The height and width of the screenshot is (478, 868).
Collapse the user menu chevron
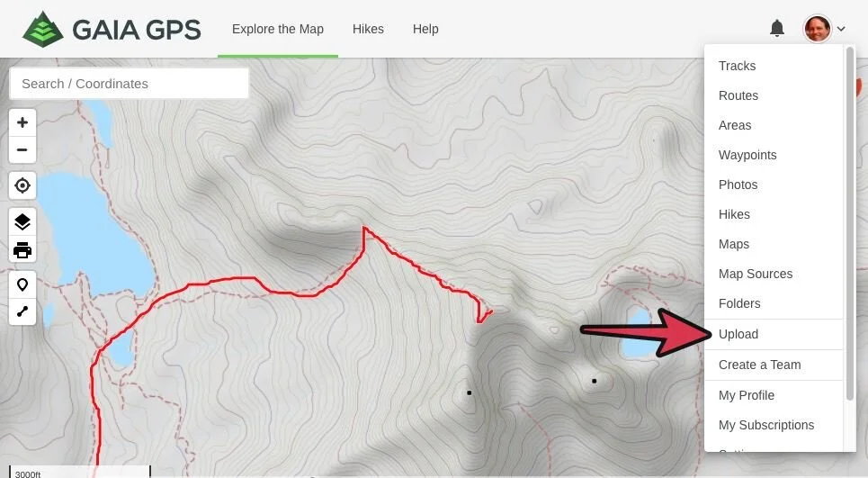coord(841,29)
